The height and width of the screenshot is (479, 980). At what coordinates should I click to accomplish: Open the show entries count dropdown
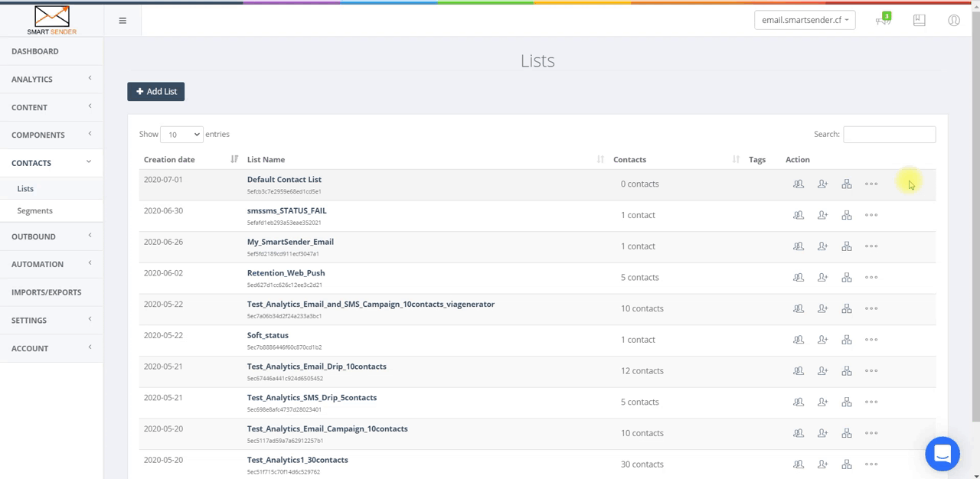181,135
